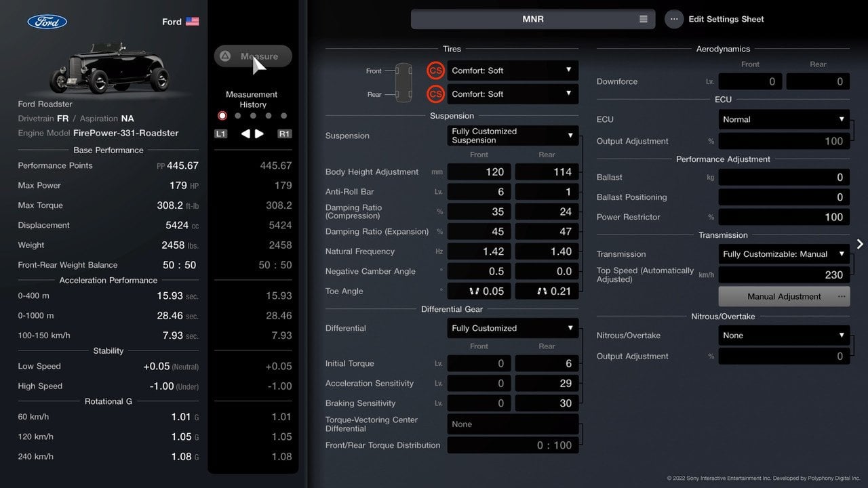
Task: Click the Ford Roadster car thumbnail
Action: 108,68
